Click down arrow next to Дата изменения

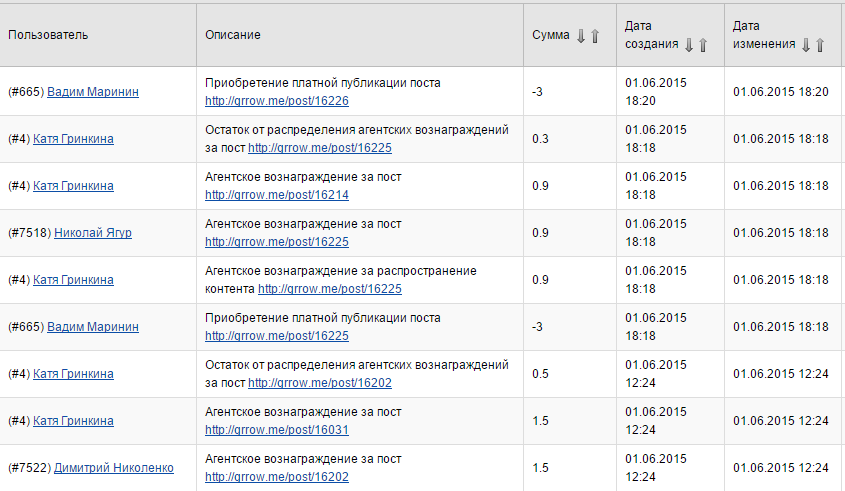tap(805, 44)
